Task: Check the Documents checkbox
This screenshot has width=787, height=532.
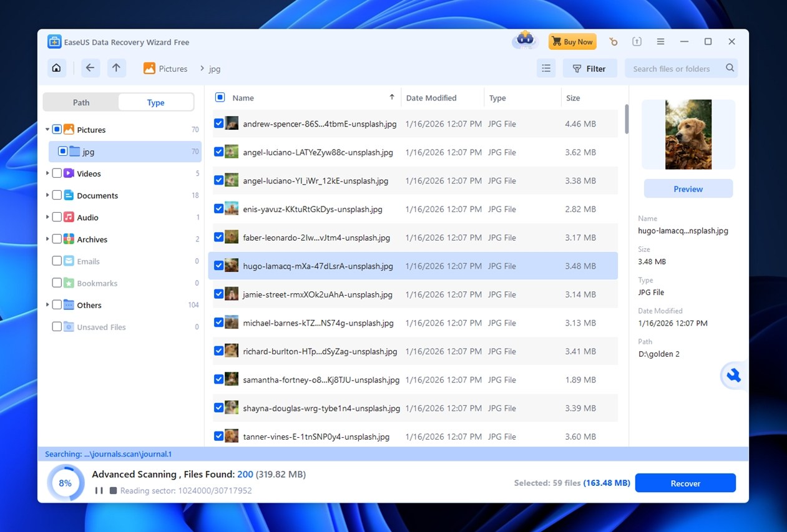Action: click(56, 195)
